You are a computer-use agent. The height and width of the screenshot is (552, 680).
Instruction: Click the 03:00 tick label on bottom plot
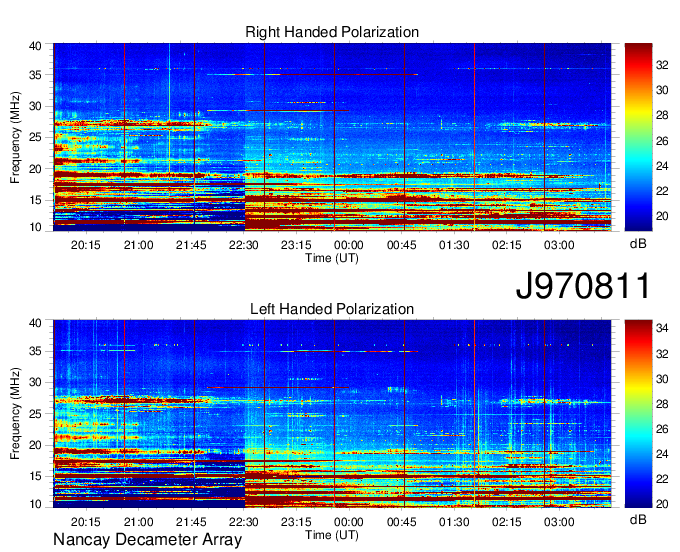tap(559, 522)
